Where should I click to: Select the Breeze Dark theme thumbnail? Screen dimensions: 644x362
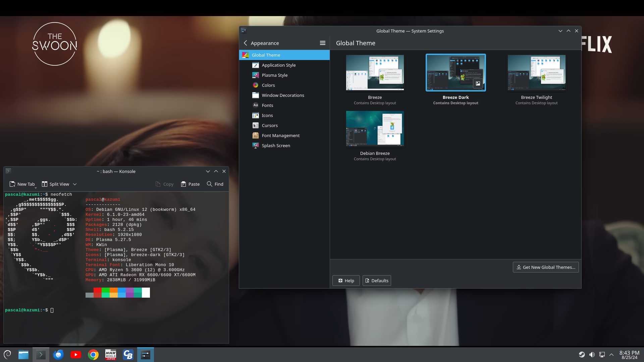tap(455, 72)
